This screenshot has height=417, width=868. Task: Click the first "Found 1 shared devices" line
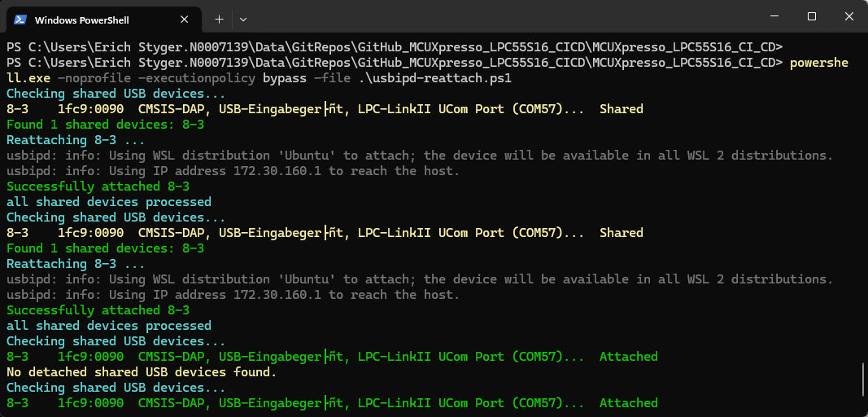coord(105,125)
